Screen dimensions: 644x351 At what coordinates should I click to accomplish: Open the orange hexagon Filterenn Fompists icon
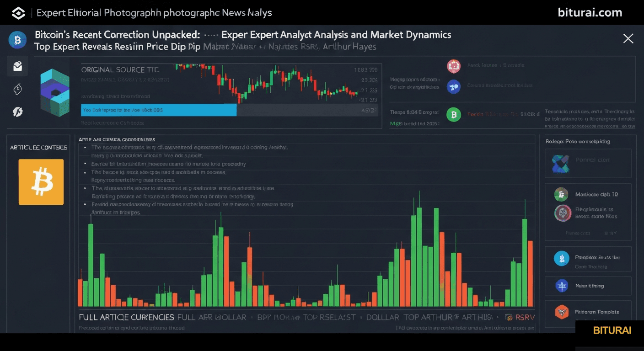[562, 313]
